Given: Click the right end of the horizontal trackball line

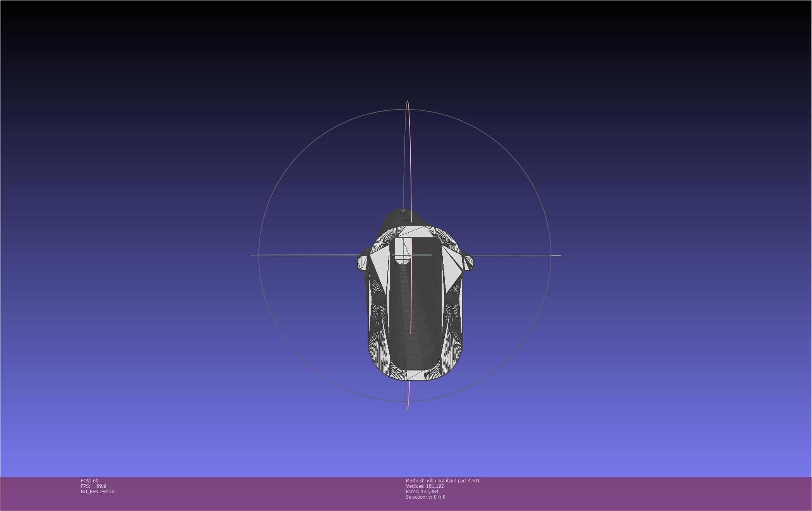Looking at the screenshot, I should coord(560,255).
